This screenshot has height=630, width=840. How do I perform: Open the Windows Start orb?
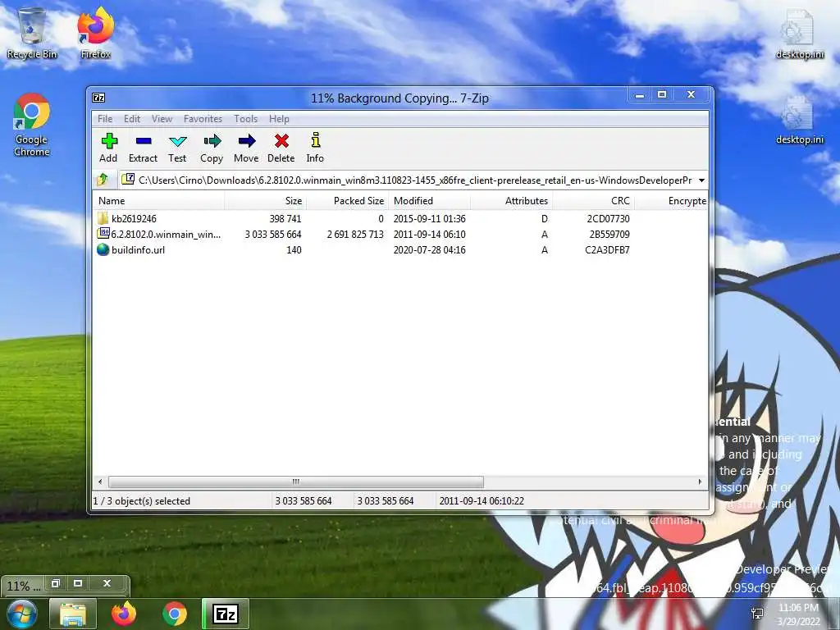tap(22, 614)
